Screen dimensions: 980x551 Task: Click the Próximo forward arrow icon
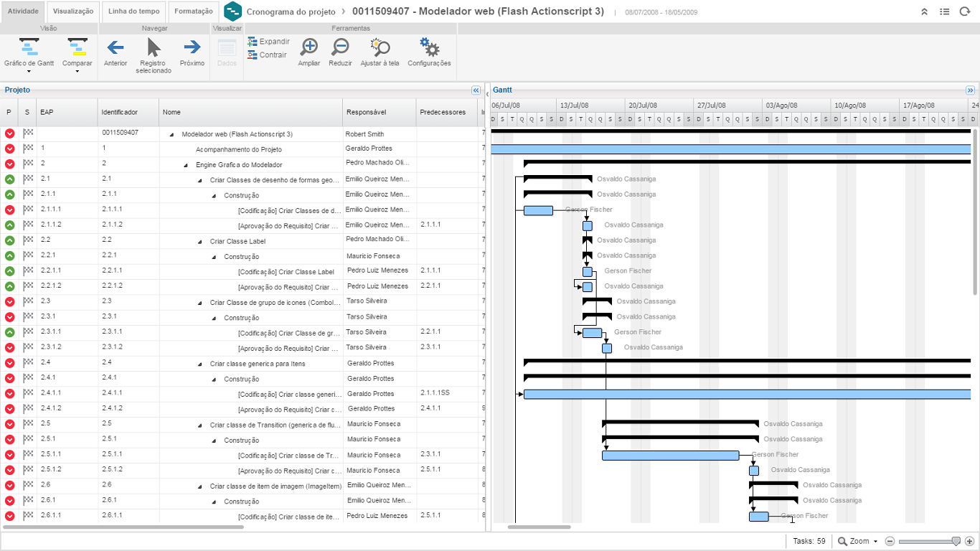pos(192,47)
